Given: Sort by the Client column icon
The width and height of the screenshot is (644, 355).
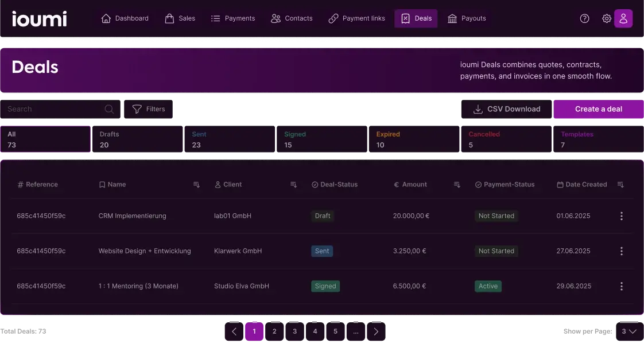Looking at the screenshot, I should pyautogui.click(x=293, y=185).
